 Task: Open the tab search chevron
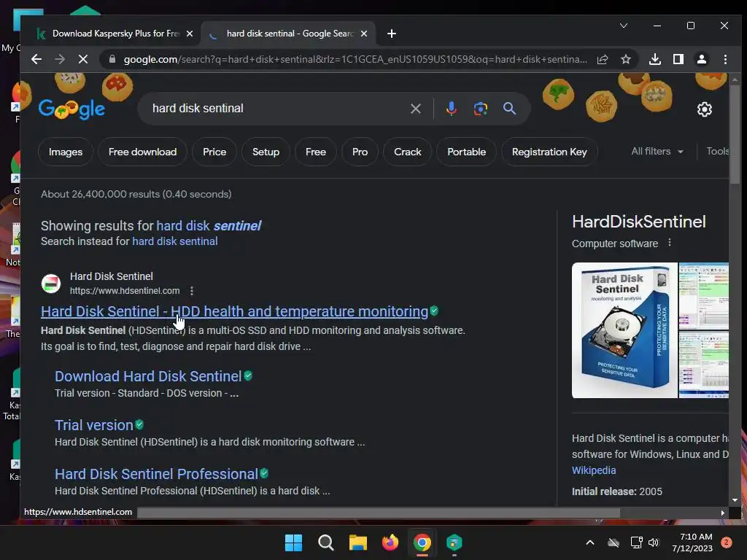pos(623,26)
